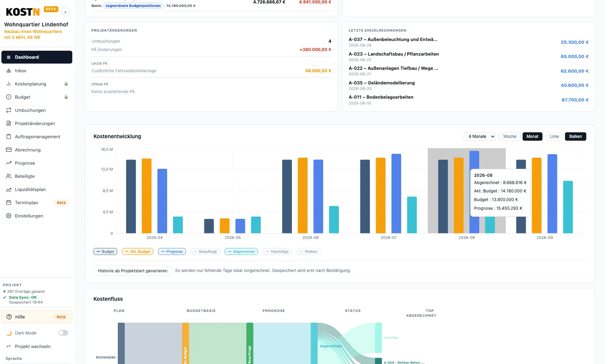
Task: Click the Abrechnung card icon
Action: [x=9, y=150]
